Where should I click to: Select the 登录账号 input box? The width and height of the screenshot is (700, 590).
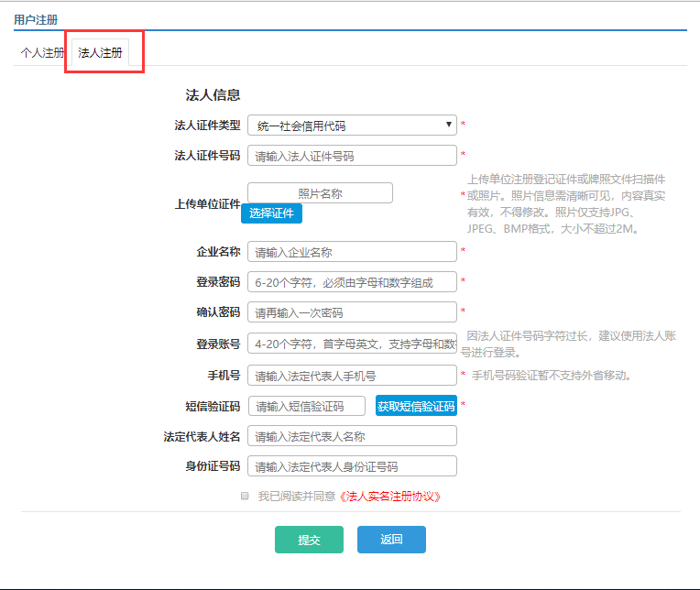point(352,344)
